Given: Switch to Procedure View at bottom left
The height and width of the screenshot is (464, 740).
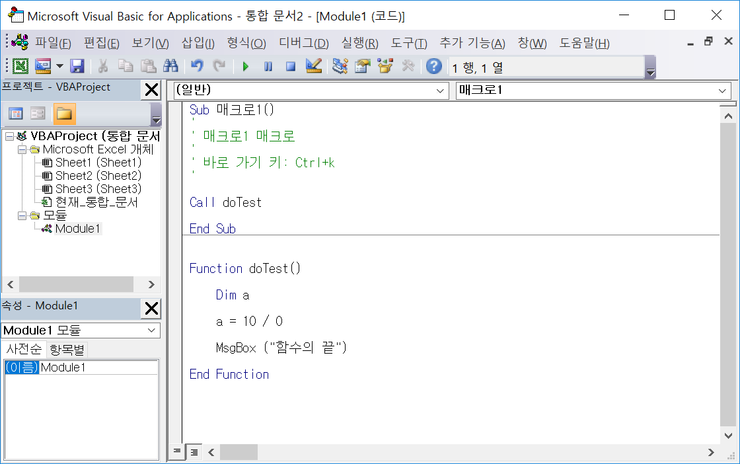Looking at the screenshot, I should pyautogui.click(x=178, y=452).
